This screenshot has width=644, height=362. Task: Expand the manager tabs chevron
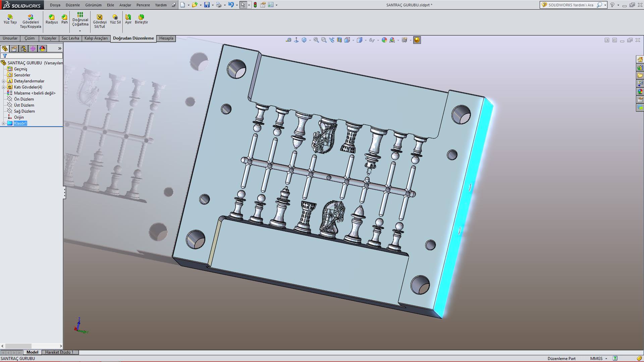(x=60, y=49)
